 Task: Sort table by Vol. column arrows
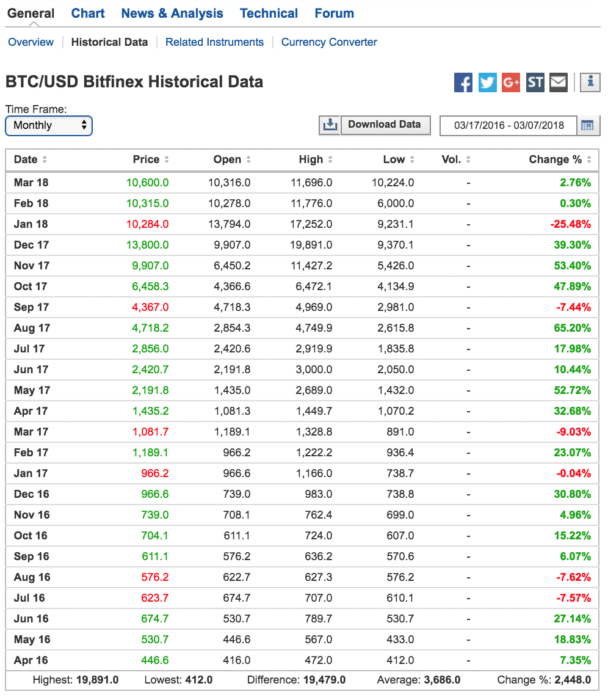coord(468,159)
